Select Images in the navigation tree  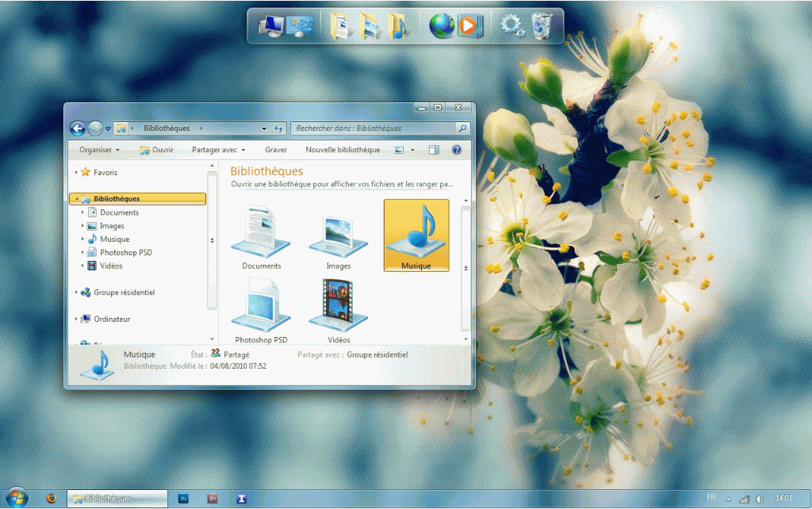112,226
